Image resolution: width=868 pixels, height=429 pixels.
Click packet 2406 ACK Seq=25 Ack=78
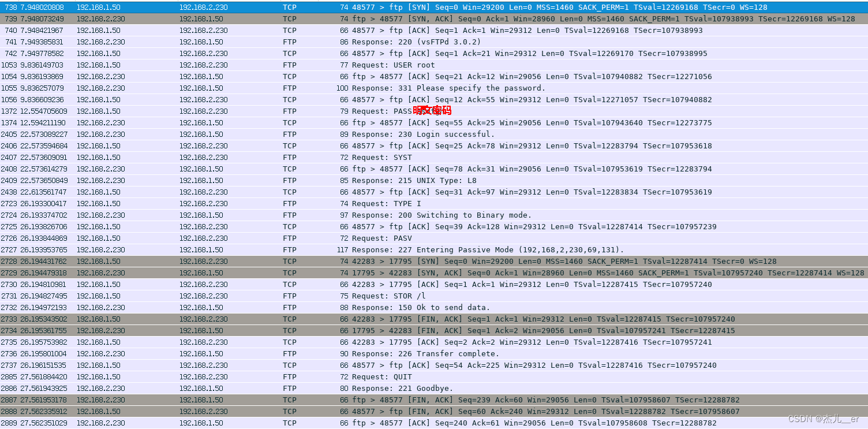point(434,146)
